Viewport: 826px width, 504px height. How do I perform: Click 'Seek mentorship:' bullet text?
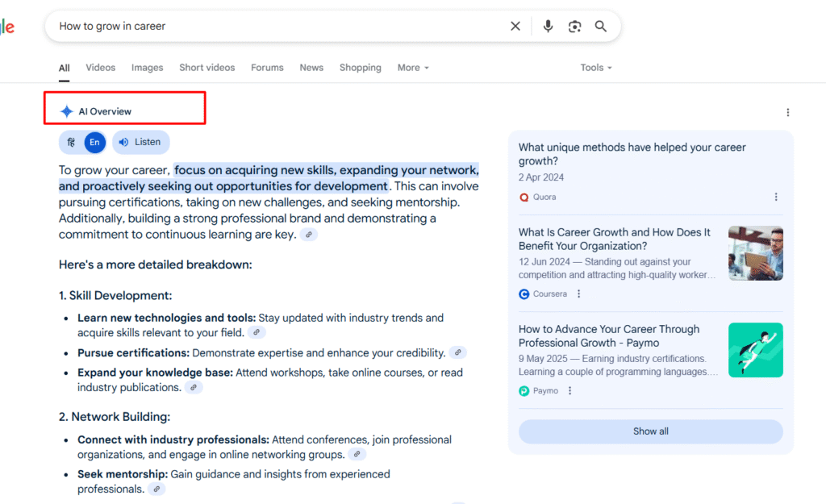[123, 474]
